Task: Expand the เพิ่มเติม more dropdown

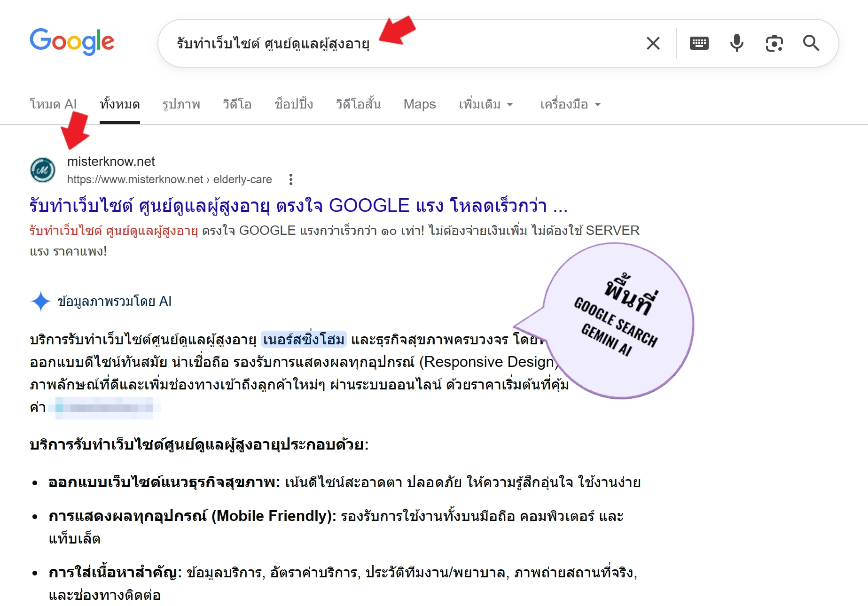Action: [x=486, y=104]
